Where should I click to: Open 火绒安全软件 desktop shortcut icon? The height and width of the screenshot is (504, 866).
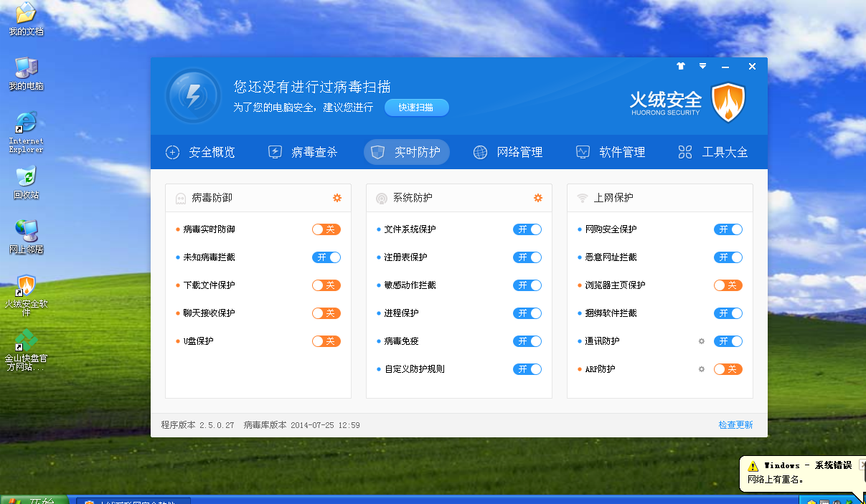(27, 285)
